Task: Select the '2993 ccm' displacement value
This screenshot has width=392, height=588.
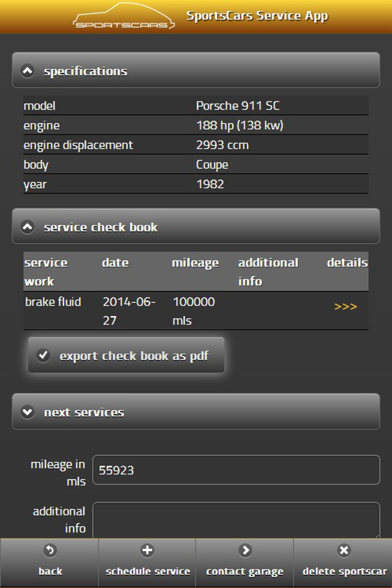Action: tap(222, 145)
